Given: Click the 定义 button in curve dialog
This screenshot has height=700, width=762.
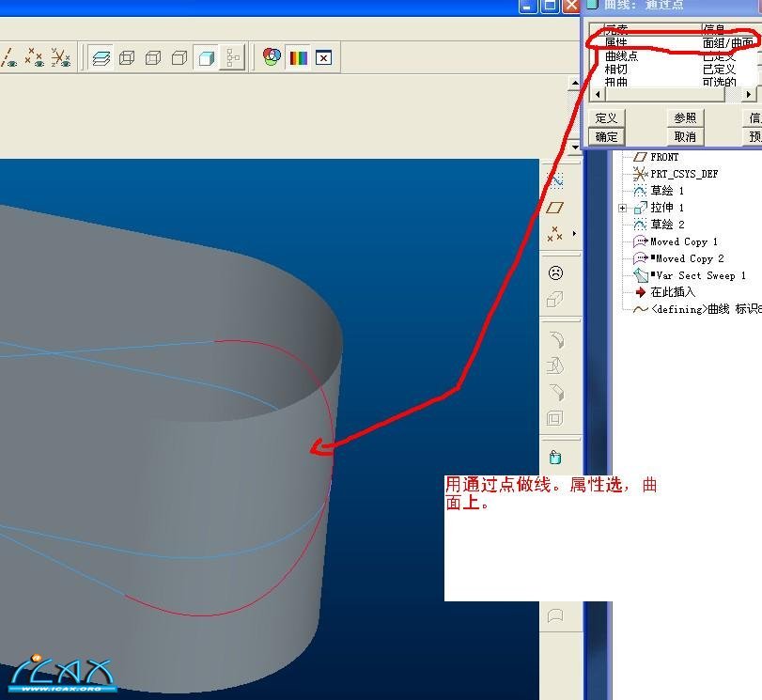Looking at the screenshot, I should tap(607, 117).
